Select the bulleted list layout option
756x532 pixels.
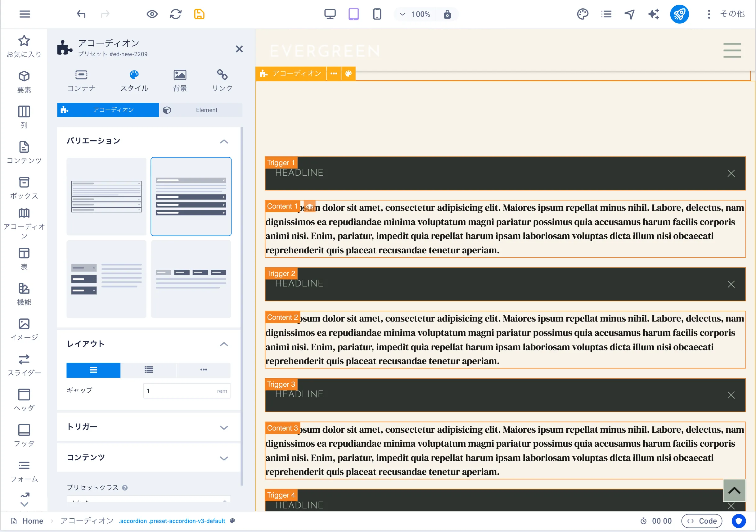(149, 370)
